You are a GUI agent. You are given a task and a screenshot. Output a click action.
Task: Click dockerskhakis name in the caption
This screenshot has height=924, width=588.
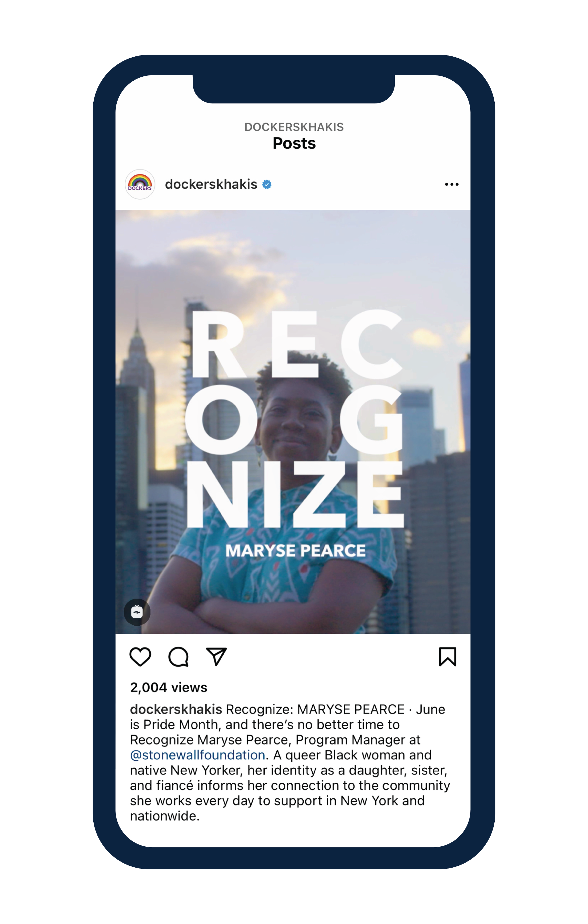[176, 709]
